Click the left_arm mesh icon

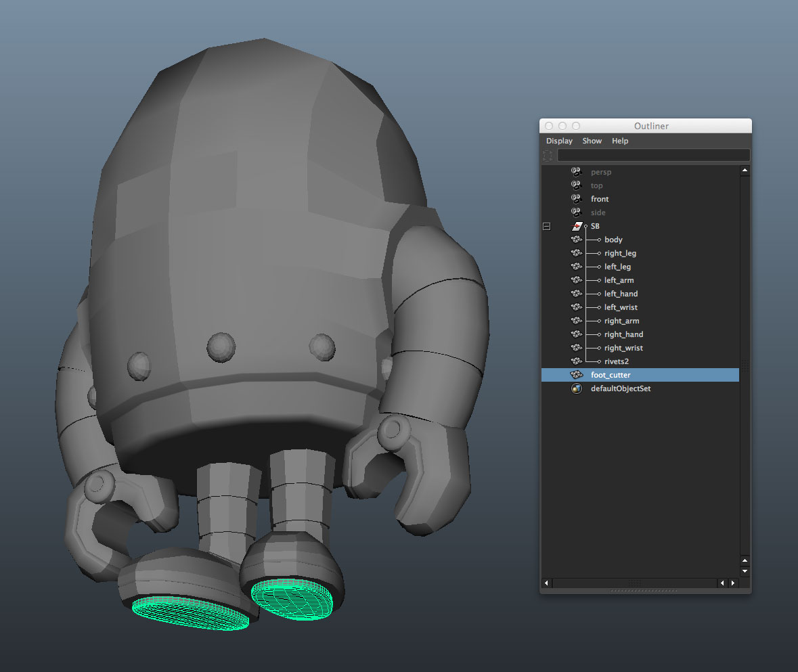click(577, 279)
